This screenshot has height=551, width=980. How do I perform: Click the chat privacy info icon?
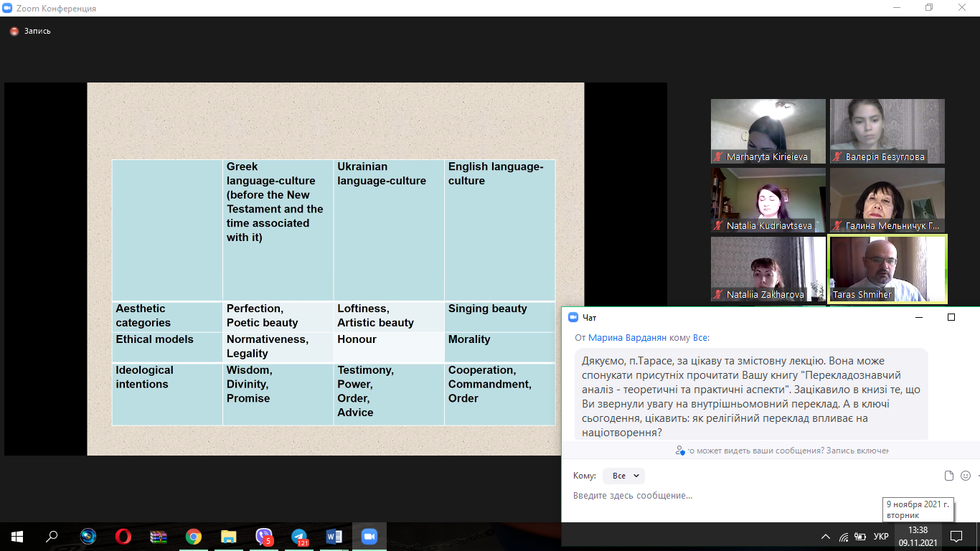point(680,451)
